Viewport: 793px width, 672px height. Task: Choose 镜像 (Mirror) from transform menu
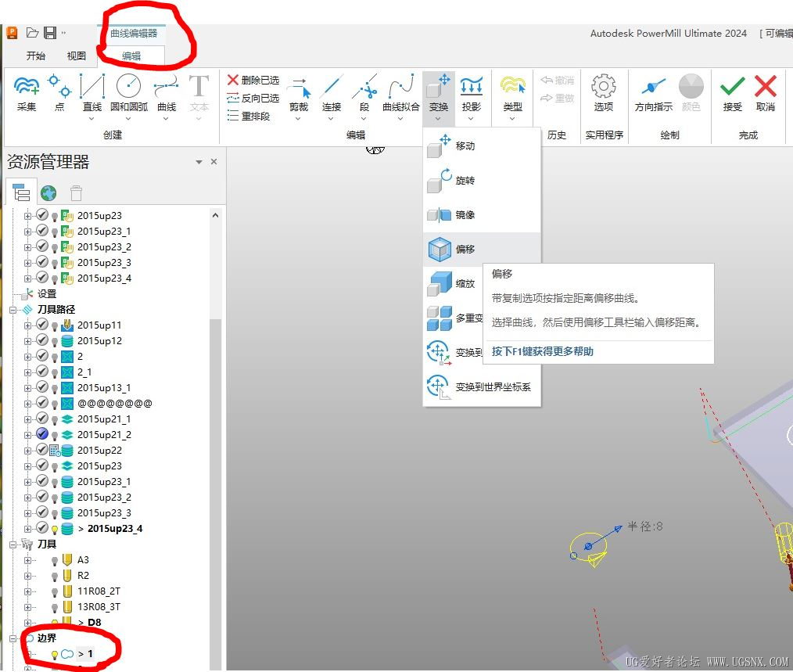click(482, 215)
